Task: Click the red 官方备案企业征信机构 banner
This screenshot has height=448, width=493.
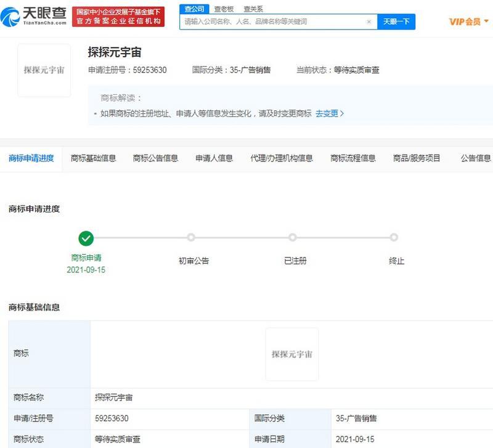Action: 118,17
